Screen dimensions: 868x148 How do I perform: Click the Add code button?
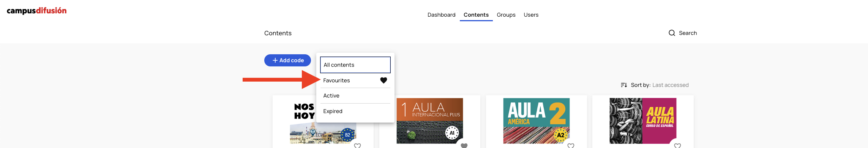click(x=287, y=60)
